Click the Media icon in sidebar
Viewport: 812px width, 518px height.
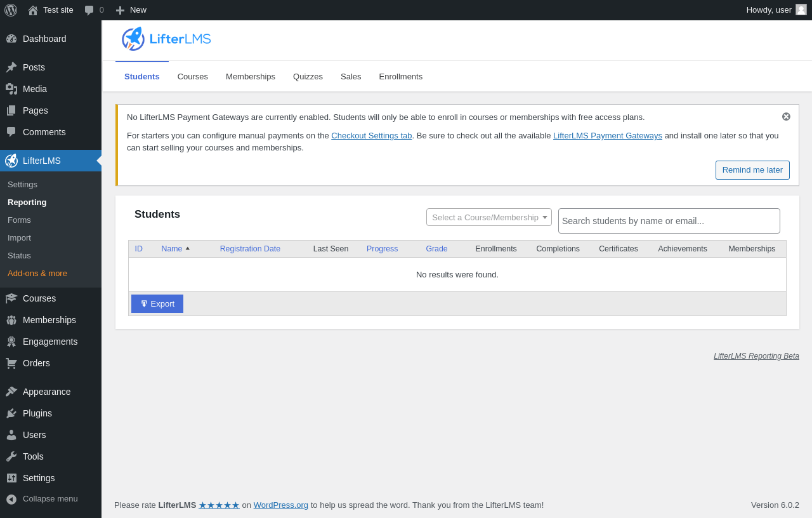pyautogui.click(x=11, y=89)
